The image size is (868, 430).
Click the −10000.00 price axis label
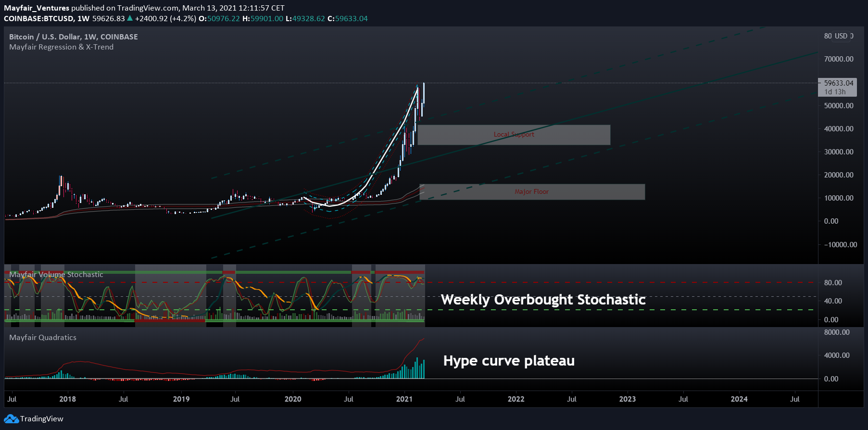pyautogui.click(x=841, y=245)
